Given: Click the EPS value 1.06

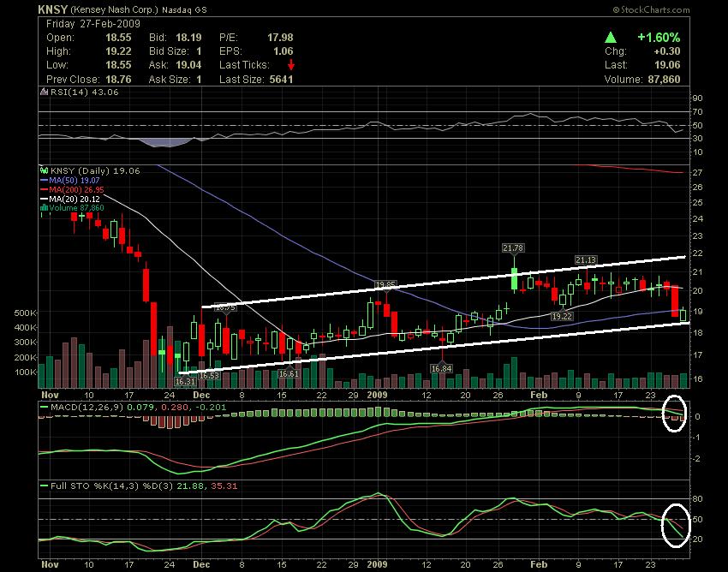Looking at the screenshot, I should click(x=283, y=51).
